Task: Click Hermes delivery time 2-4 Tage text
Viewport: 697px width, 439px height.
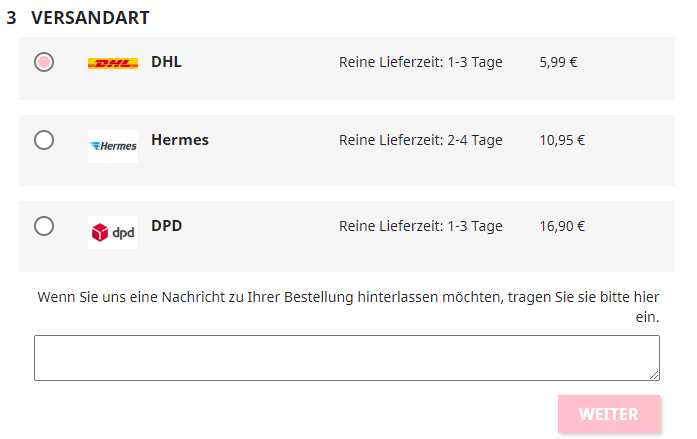Action: click(x=420, y=140)
